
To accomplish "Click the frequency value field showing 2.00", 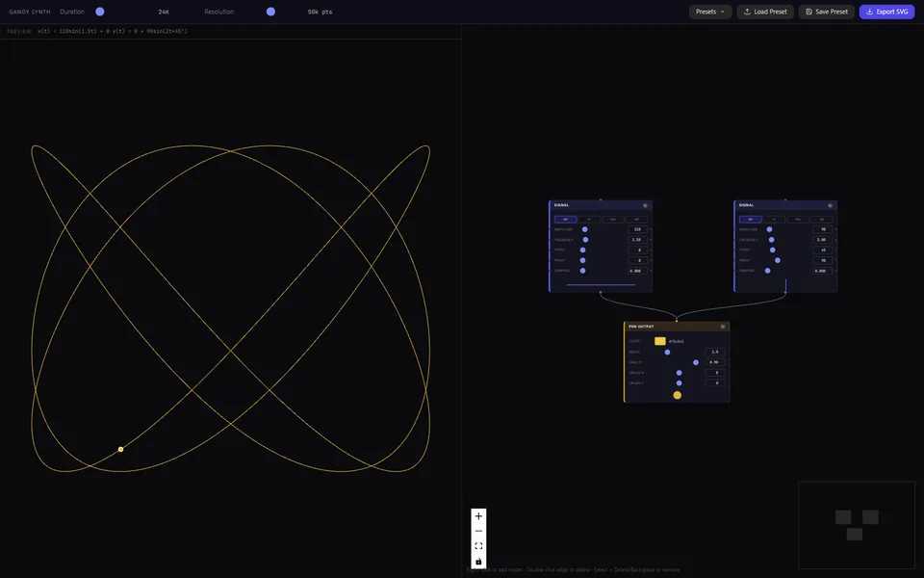I will (823, 240).
